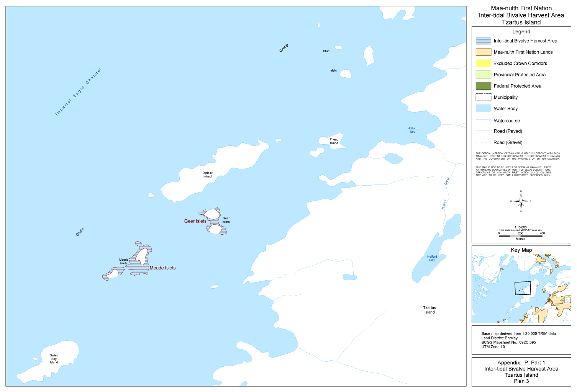Click the Imperial Eagle Channel text

(x=79, y=92)
